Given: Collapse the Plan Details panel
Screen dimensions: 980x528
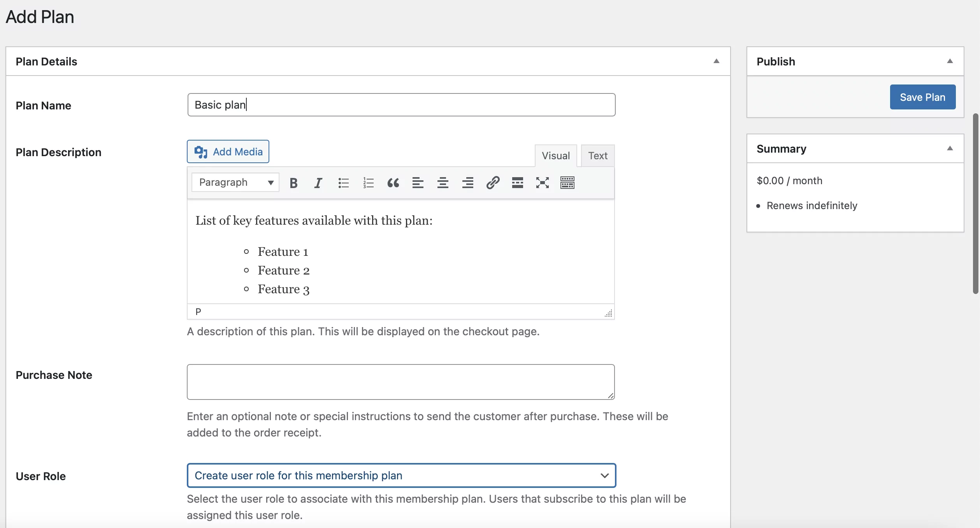Looking at the screenshot, I should [x=716, y=61].
